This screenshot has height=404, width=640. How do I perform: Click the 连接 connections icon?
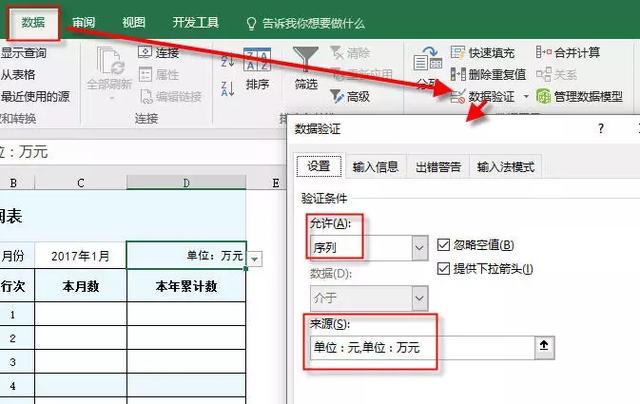click(x=145, y=52)
